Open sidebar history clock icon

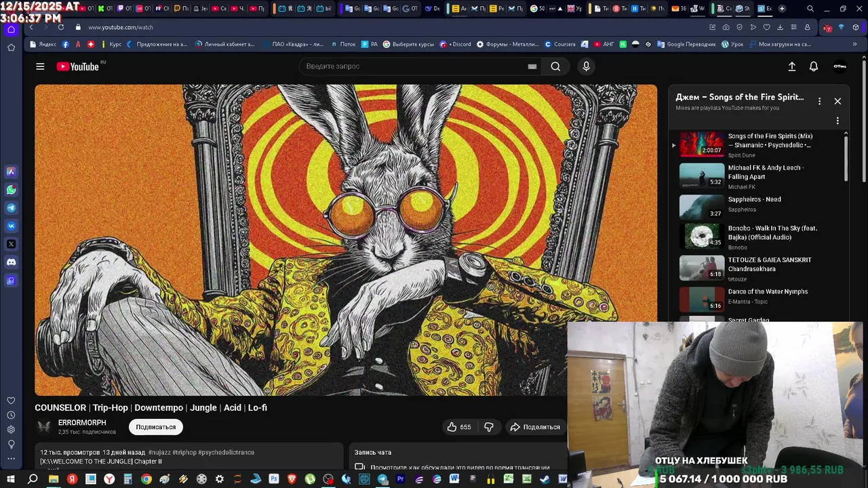[x=11, y=415]
